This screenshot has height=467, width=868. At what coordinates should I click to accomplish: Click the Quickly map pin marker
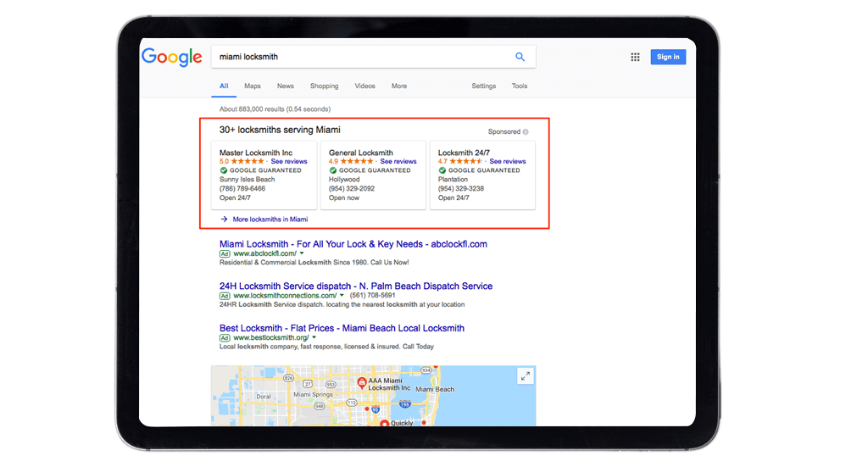[383, 423]
